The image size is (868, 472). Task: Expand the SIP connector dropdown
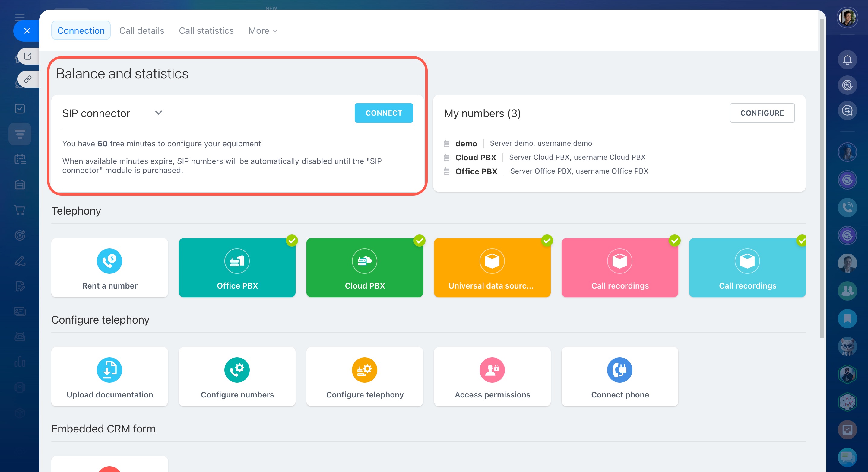[x=159, y=113]
